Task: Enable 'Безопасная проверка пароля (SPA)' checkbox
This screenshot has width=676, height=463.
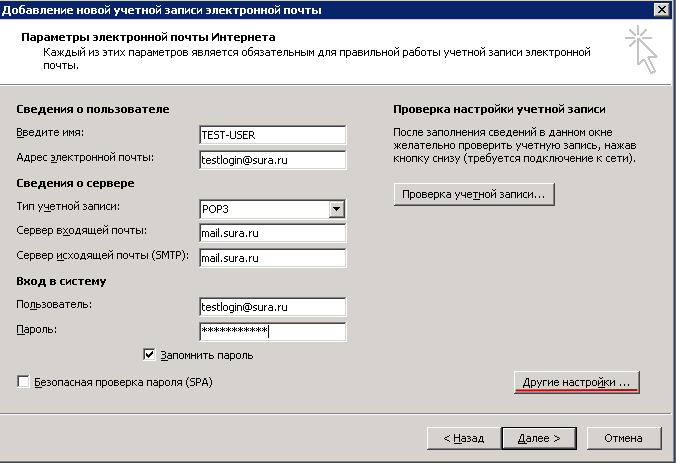Action: 24,382
